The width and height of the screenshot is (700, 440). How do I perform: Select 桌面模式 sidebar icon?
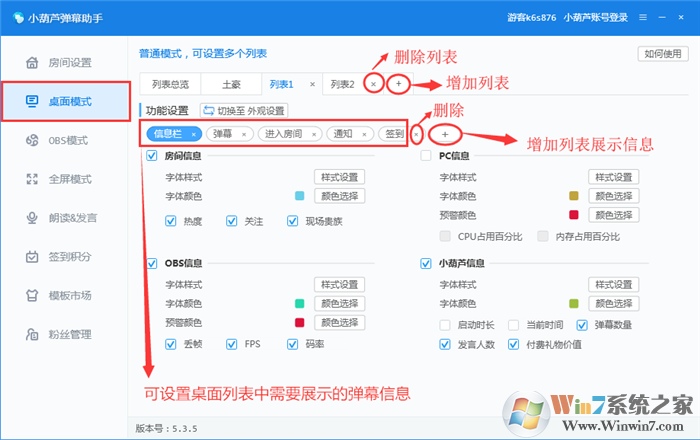coord(32,101)
